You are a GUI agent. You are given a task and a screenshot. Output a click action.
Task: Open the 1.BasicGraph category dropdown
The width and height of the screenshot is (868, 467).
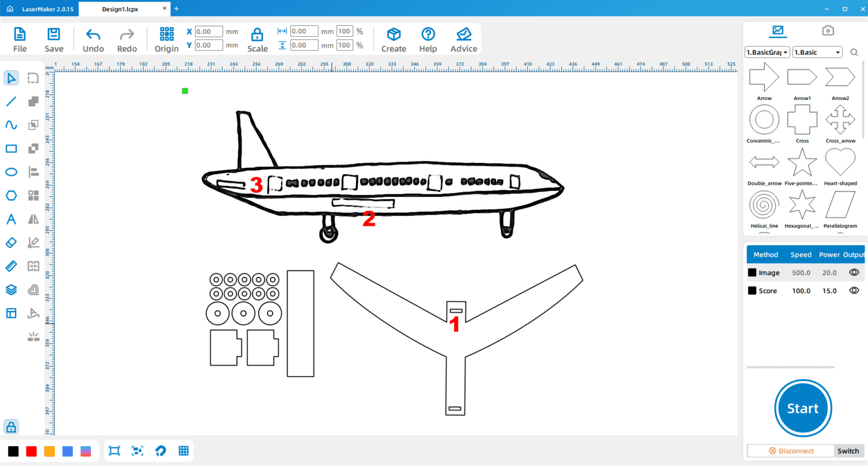(x=767, y=51)
